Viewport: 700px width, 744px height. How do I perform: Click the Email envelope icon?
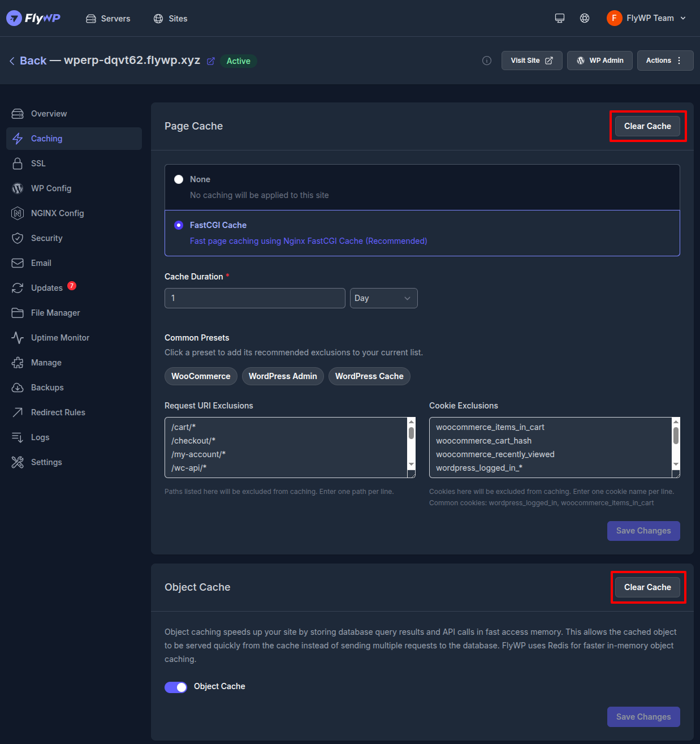pos(18,263)
